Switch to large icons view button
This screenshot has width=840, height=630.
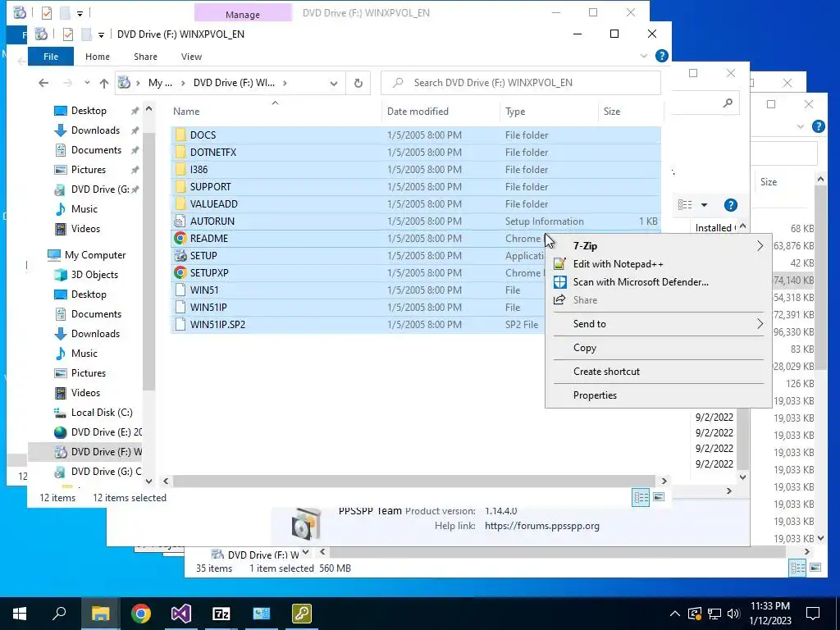pos(659,497)
